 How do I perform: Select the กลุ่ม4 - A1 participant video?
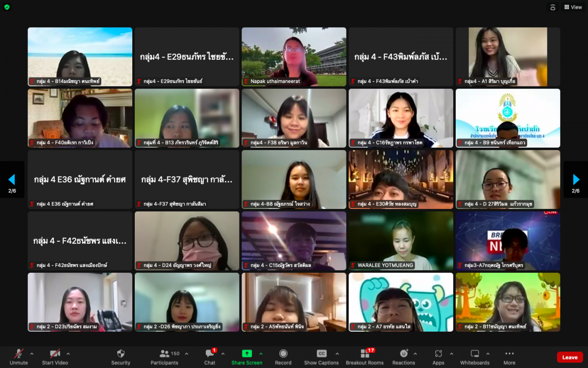click(508, 57)
